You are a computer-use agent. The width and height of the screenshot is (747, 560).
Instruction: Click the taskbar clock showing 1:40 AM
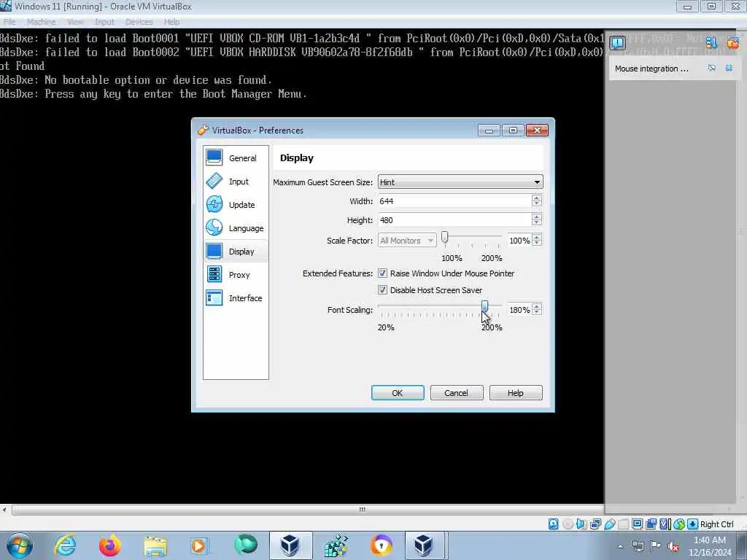(710, 545)
